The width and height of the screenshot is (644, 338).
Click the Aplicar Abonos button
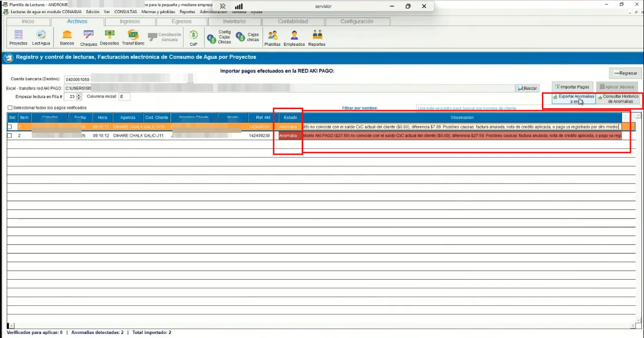pos(617,87)
